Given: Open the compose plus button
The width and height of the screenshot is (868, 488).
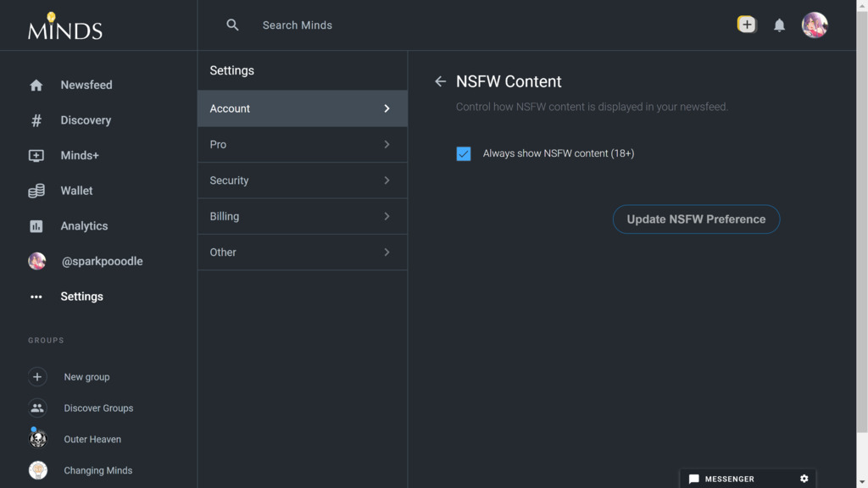Looking at the screenshot, I should tap(747, 25).
